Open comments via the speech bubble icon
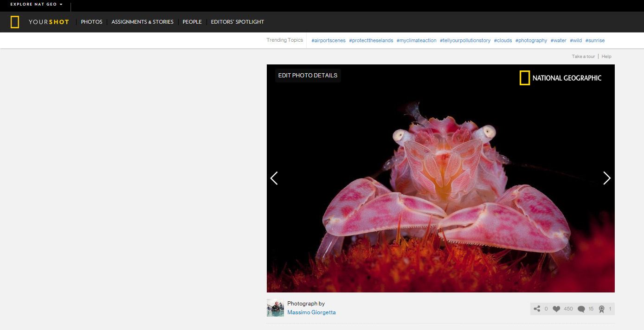 (581, 309)
